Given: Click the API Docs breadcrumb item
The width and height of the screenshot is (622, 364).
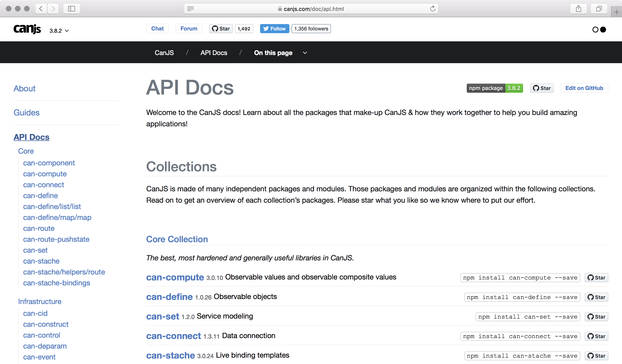Looking at the screenshot, I should tap(214, 53).
